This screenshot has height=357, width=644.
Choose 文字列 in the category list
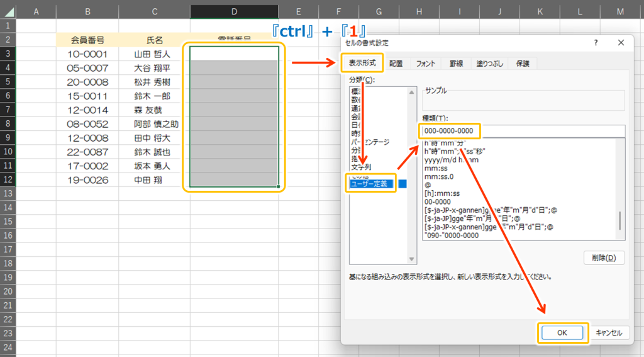coord(361,167)
